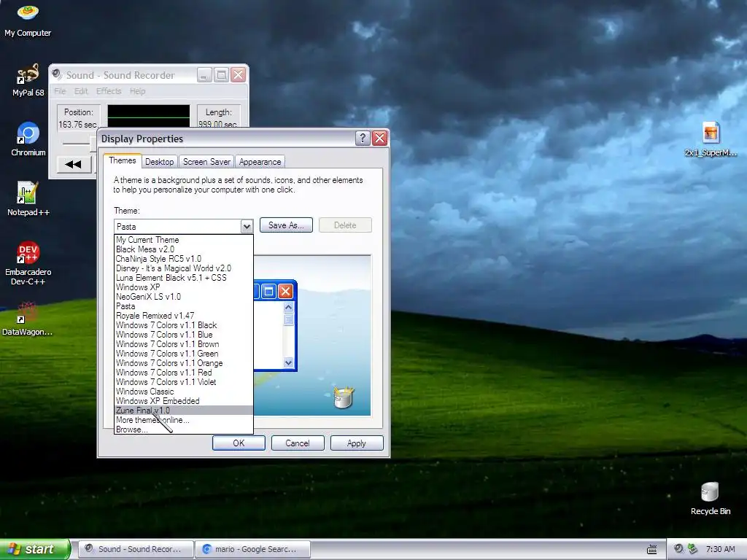
Task: Pick Luna Element Black v5.1 theme
Action: 183,278
